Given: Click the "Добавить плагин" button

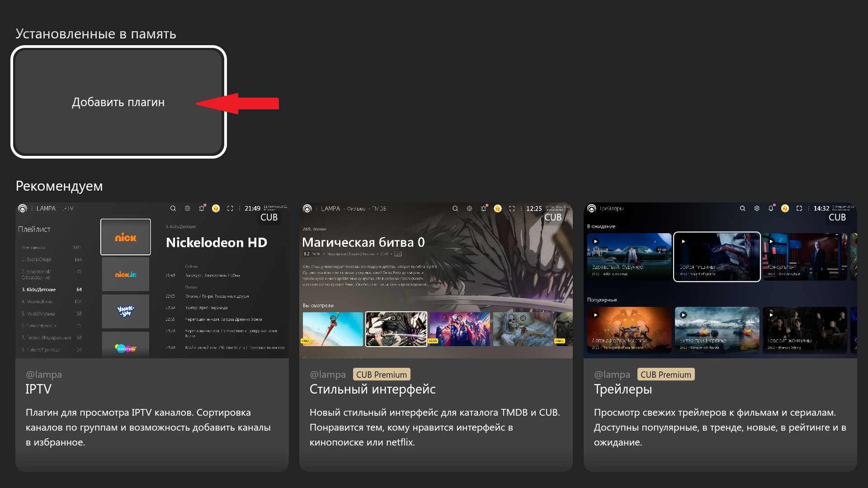Looking at the screenshot, I should 118,102.
